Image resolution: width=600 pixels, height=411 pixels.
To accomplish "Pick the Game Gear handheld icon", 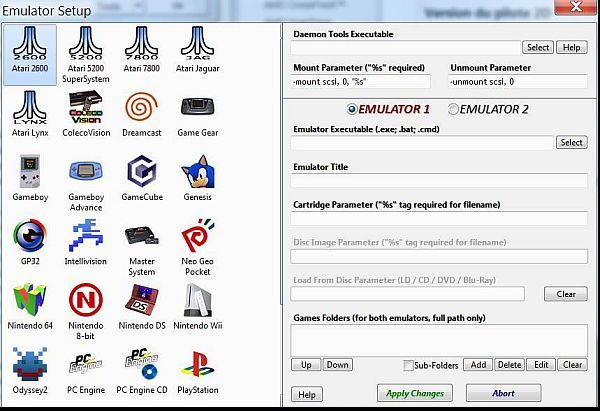I will pyautogui.click(x=197, y=107).
